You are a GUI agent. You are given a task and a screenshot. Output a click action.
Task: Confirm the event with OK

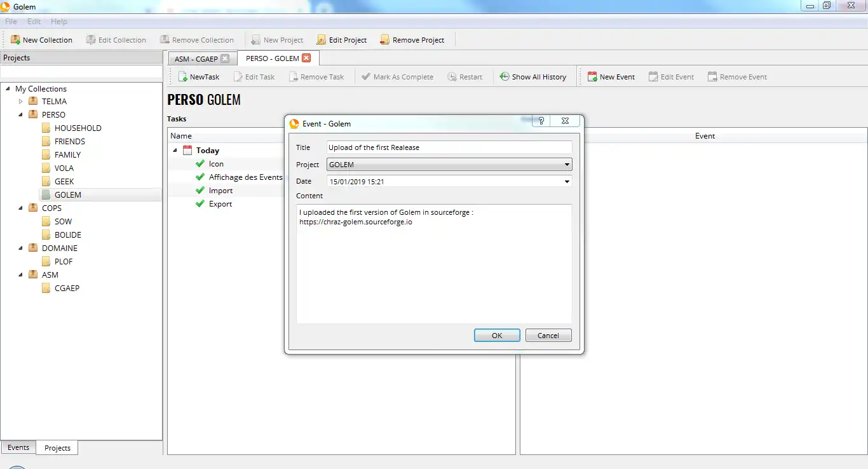coord(497,336)
